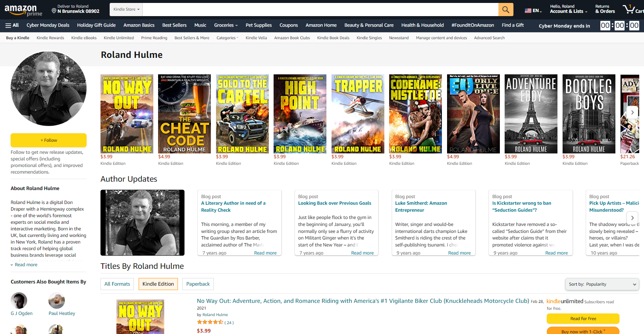Select the Kindle Edition format filter
This screenshot has height=334, width=644.
click(x=158, y=284)
